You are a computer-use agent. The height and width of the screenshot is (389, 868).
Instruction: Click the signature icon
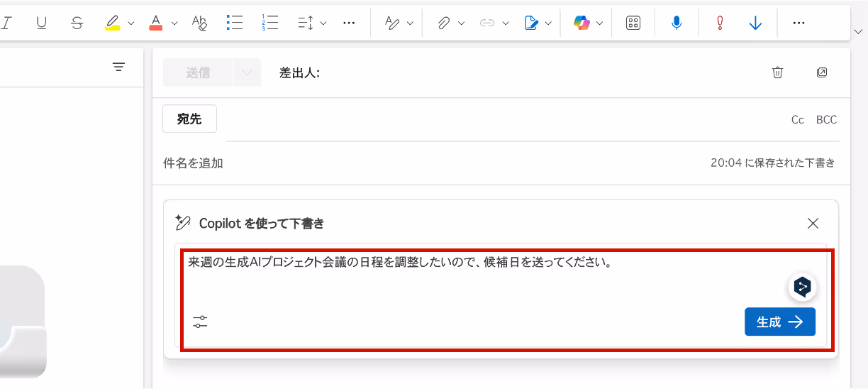click(x=531, y=23)
